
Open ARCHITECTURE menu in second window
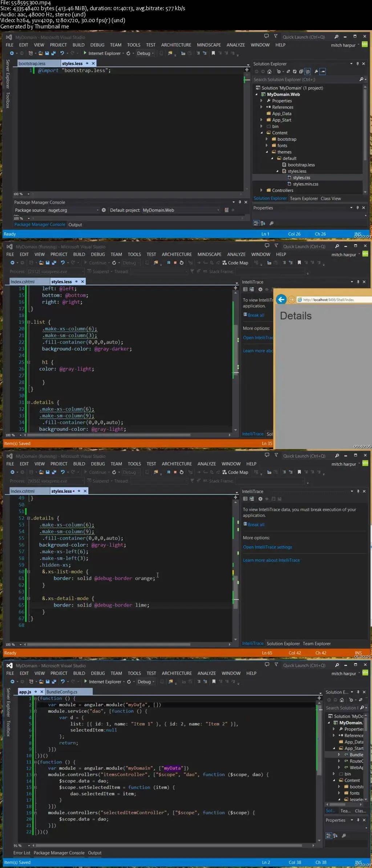coord(177,255)
